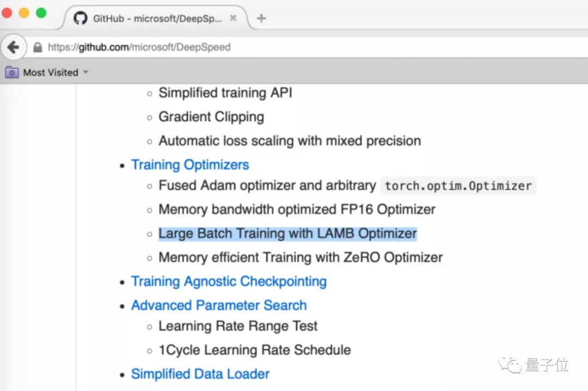Close the GitHub DeepSpeed browser tab

pyautogui.click(x=233, y=18)
